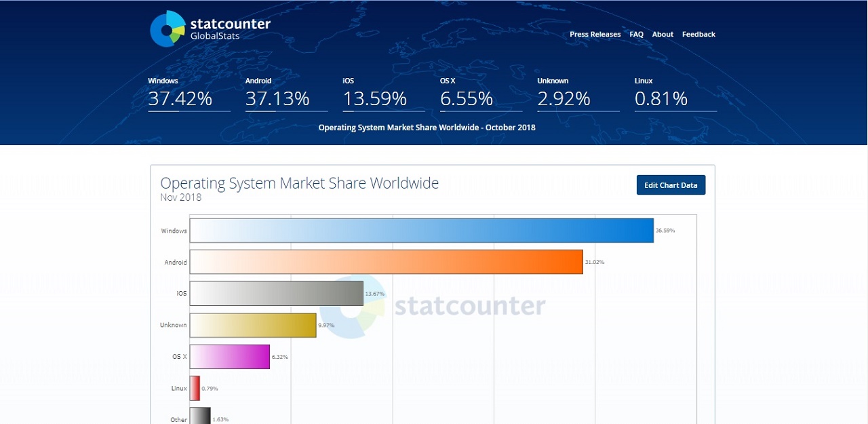Click the Nov 2018 chart subtitle
The image size is (868, 424).
(x=180, y=197)
